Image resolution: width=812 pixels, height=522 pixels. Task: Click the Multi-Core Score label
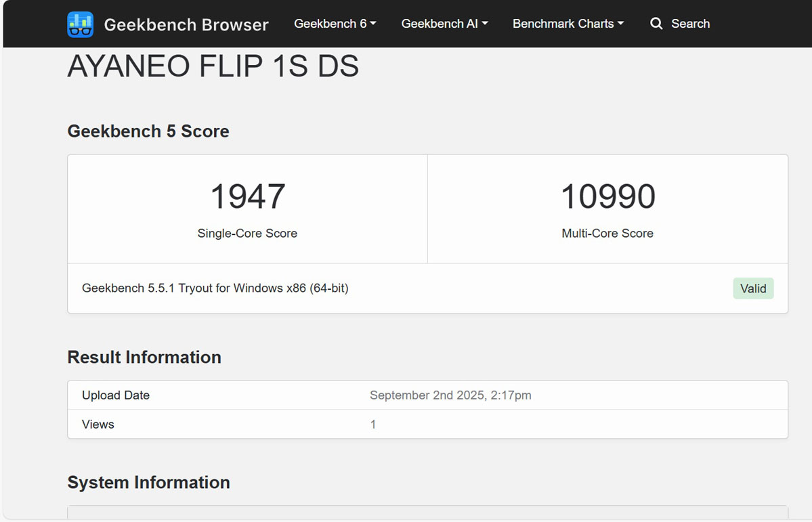click(607, 234)
